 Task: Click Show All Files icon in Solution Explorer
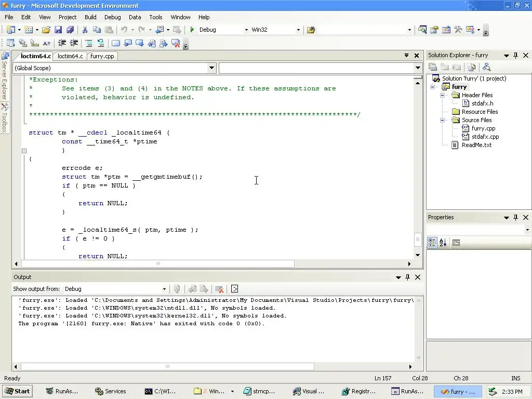472,67
